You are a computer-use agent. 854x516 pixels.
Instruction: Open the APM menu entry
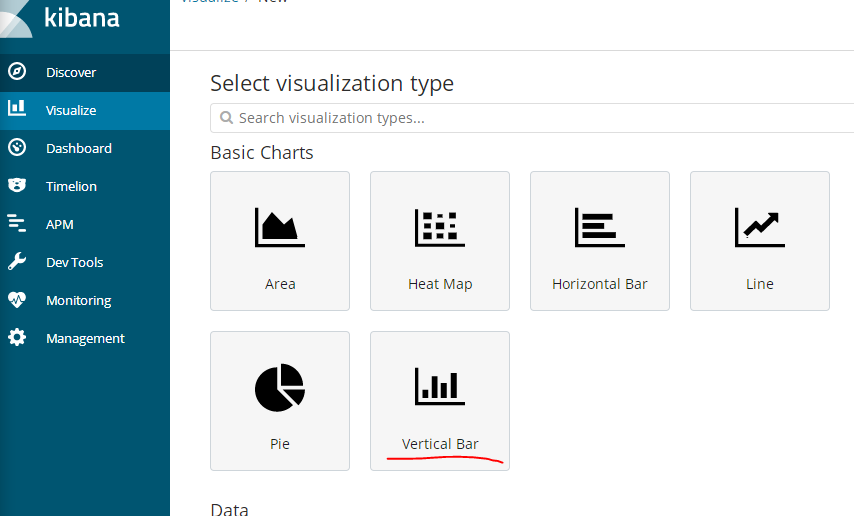[85, 224]
